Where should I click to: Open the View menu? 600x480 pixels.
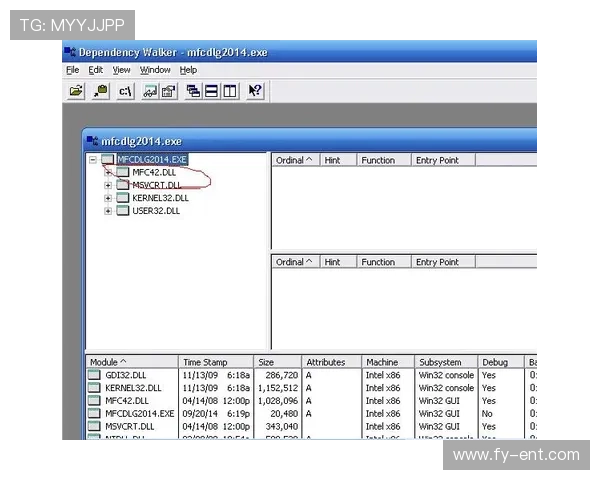(x=121, y=70)
